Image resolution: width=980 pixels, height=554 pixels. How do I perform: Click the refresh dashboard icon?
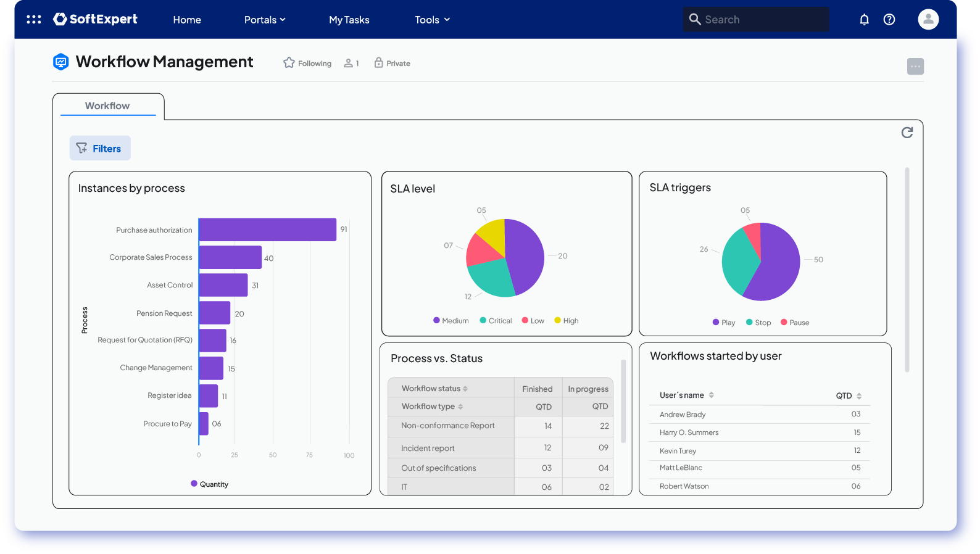(x=907, y=133)
